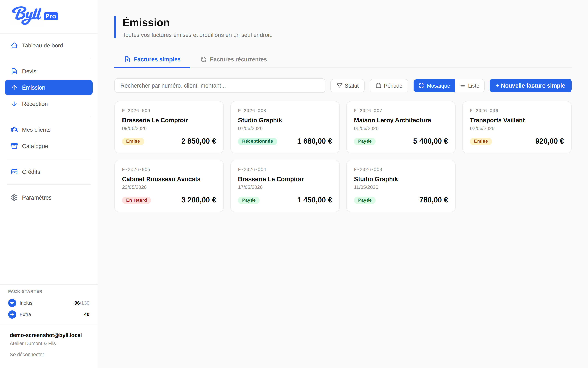Click Atelier Dumont & Fils company name

coord(33,343)
